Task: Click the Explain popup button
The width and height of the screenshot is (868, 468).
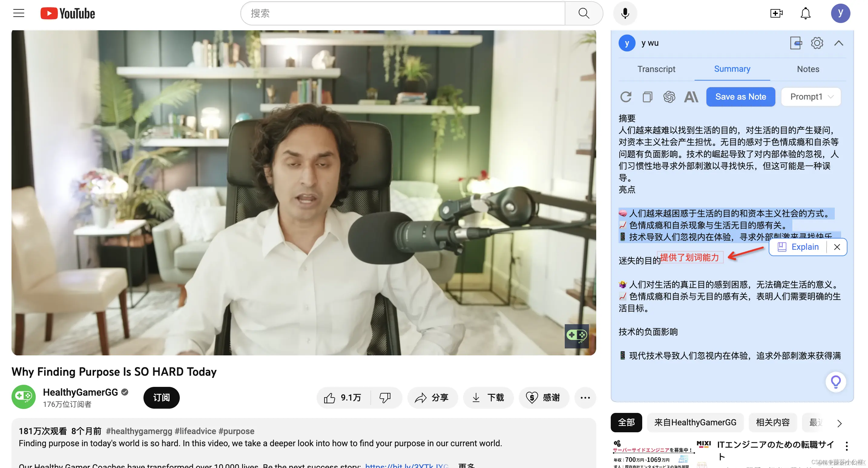Action: click(x=799, y=247)
